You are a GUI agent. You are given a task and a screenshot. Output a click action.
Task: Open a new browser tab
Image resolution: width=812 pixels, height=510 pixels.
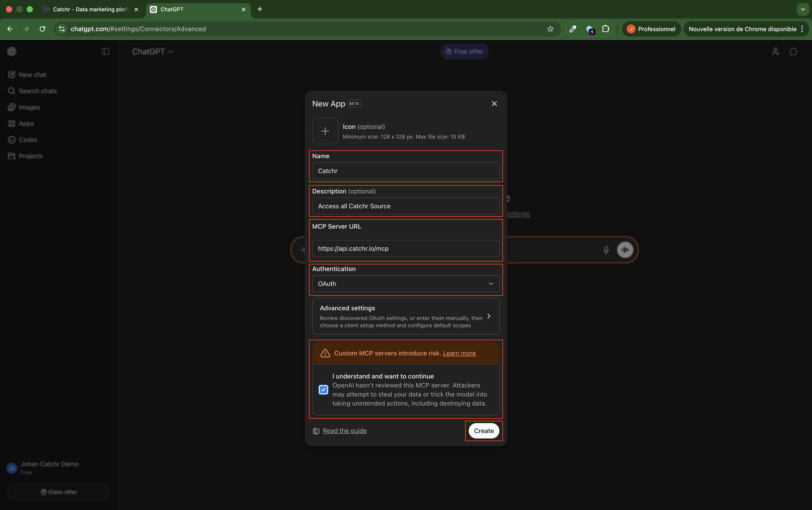coord(260,9)
